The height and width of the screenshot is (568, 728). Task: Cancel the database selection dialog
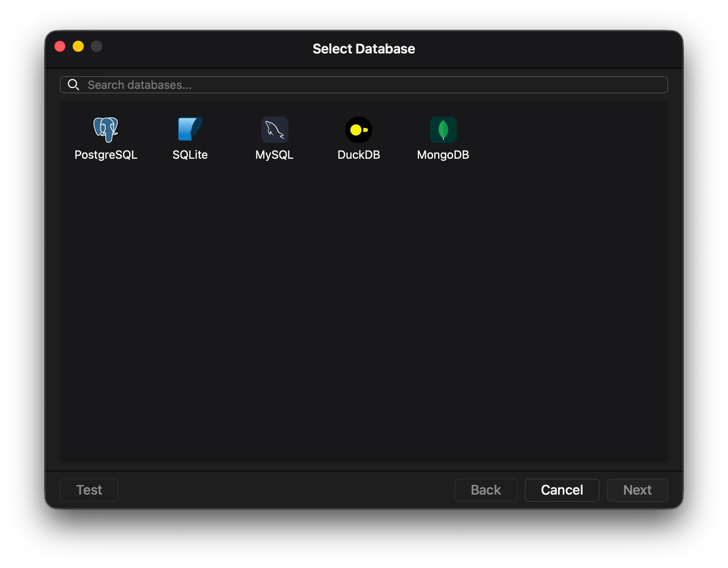562,490
